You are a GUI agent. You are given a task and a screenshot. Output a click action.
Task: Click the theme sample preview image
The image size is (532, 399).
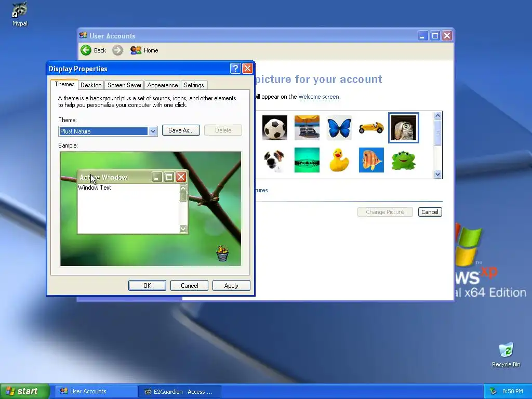point(151,209)
